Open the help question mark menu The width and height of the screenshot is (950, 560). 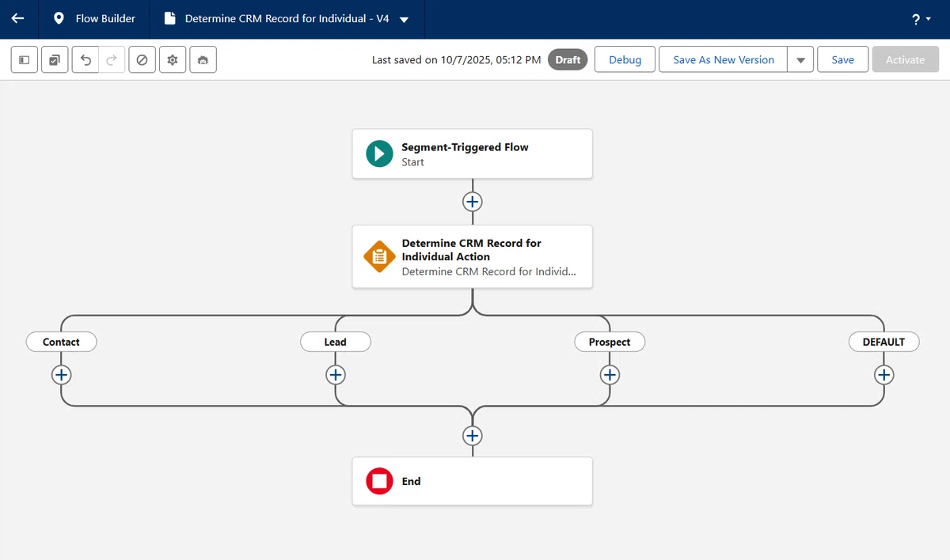coord(921,19)
